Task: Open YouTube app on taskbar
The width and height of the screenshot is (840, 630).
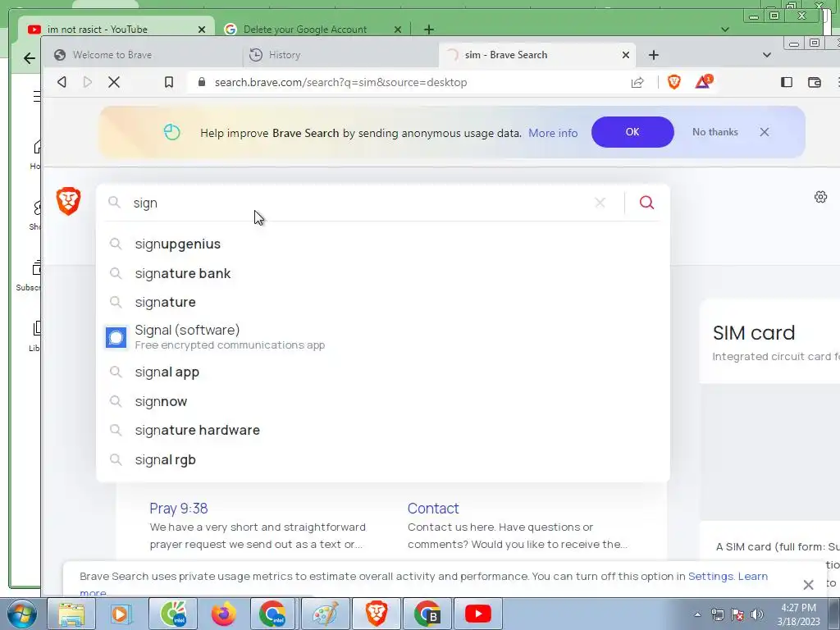Action: (478, 614)
